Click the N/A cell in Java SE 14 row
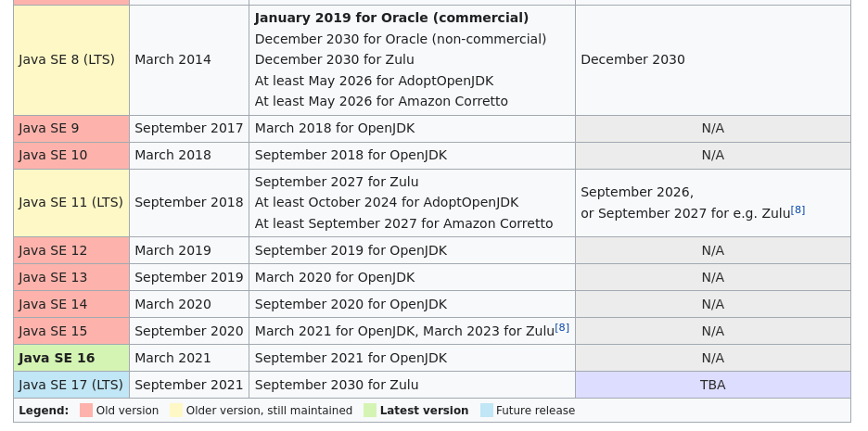 [713, 304]
